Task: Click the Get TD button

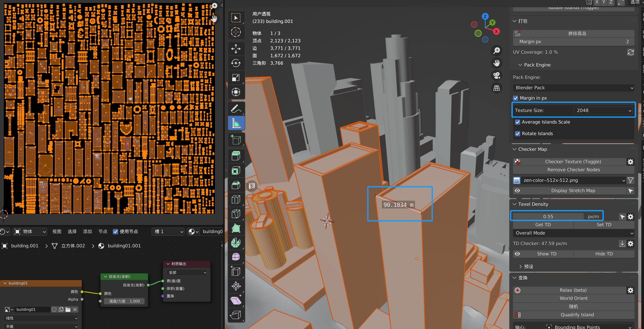Action: pos(543,225)
